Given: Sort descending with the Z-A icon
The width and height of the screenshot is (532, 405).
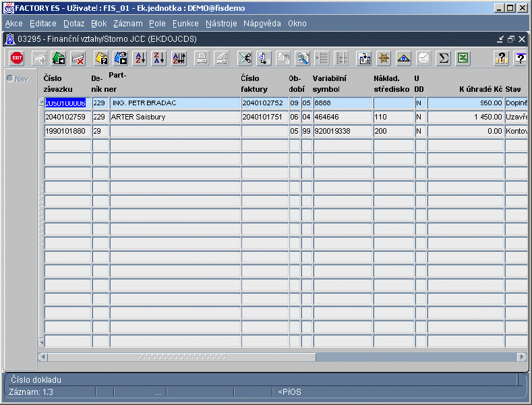Looking at the screenshot, I should (x=159, y=58).
